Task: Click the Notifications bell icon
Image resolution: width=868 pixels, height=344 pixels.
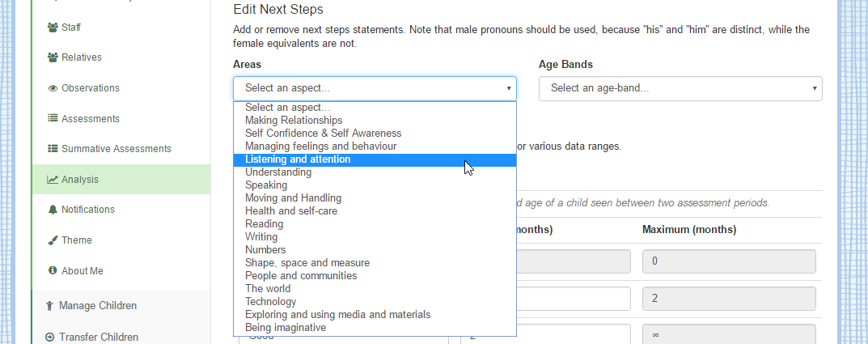Action: click(x=53, y=210)
